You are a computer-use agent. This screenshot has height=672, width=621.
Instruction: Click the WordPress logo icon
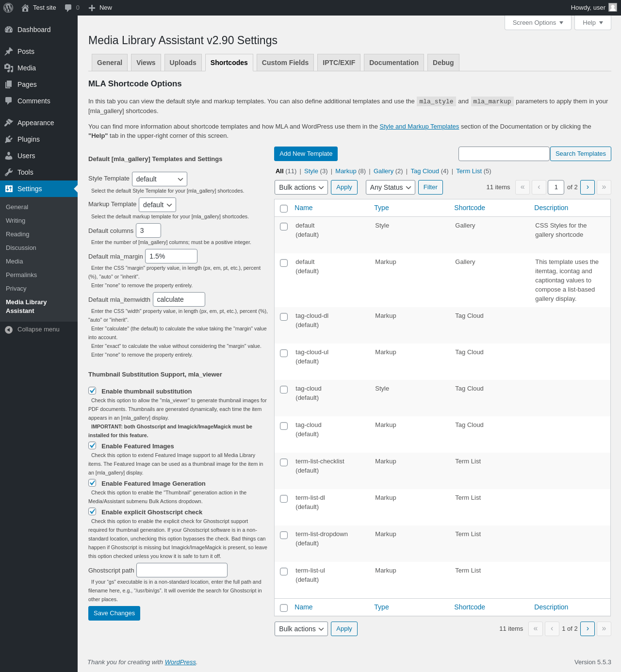8,8
